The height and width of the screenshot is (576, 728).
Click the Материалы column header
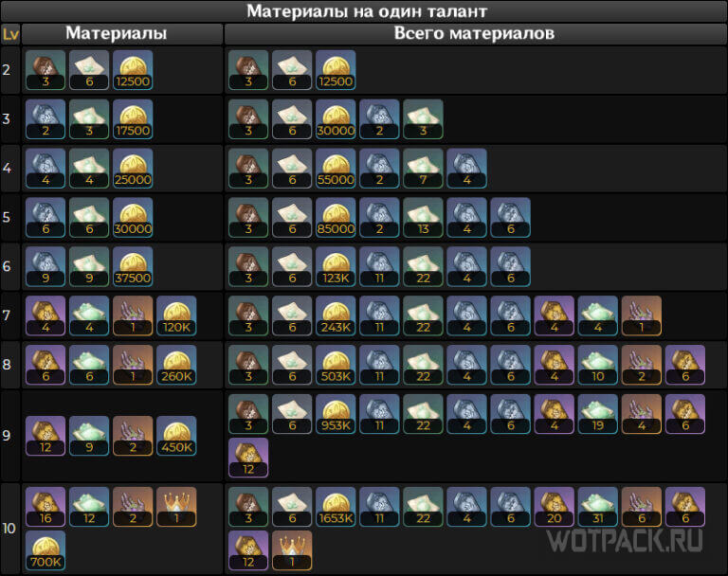pyautogui.click(x=116, y=33)
